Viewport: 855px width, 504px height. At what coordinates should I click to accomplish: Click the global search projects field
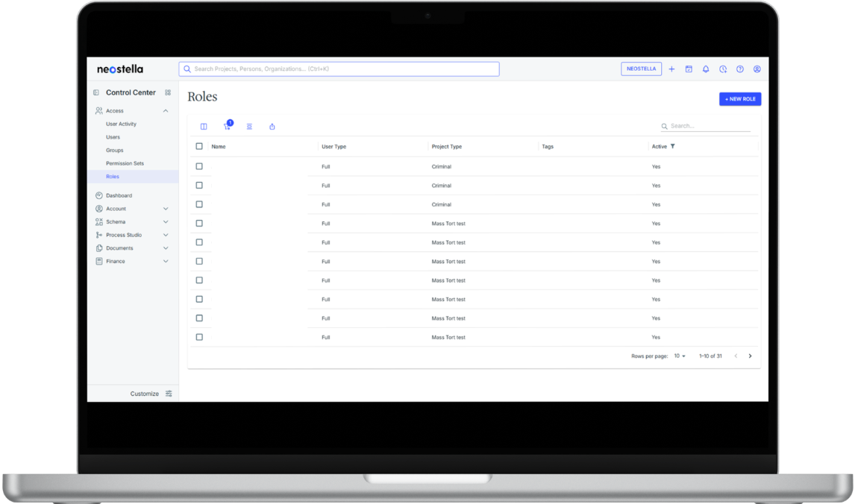pyautogui.click(x=339, y=69)
